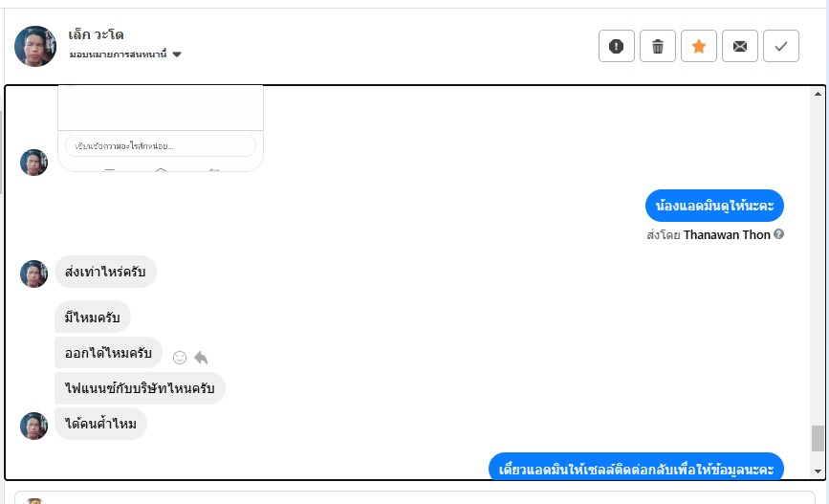Click the message ส่งเท่าไหร่ครับ

tap(105, 272)
